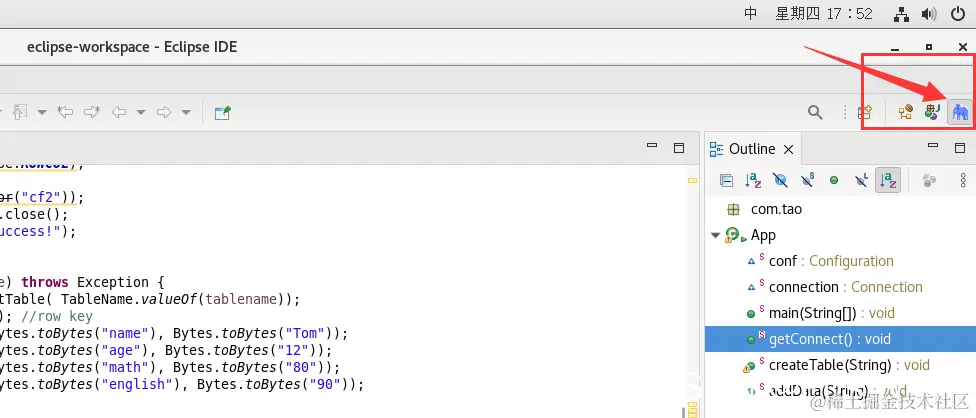Open the network status icon

(901, 14)
